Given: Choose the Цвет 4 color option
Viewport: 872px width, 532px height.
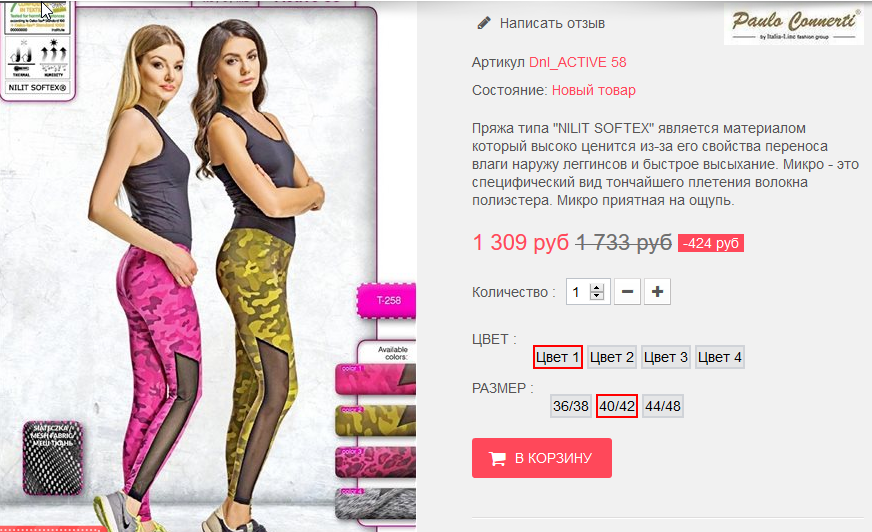Looking at the screenshot, I should [720, 357].
